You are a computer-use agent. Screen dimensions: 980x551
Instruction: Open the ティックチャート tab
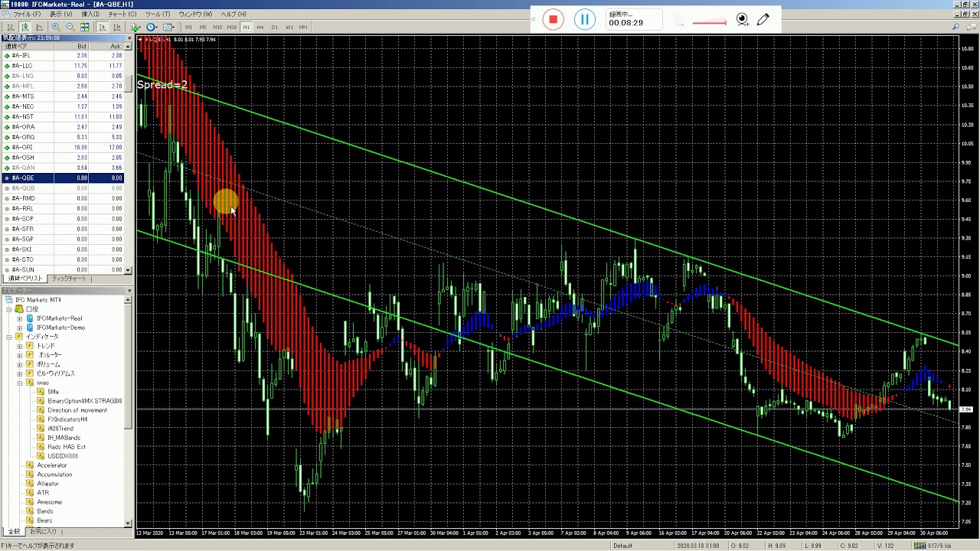click(69, 279)
